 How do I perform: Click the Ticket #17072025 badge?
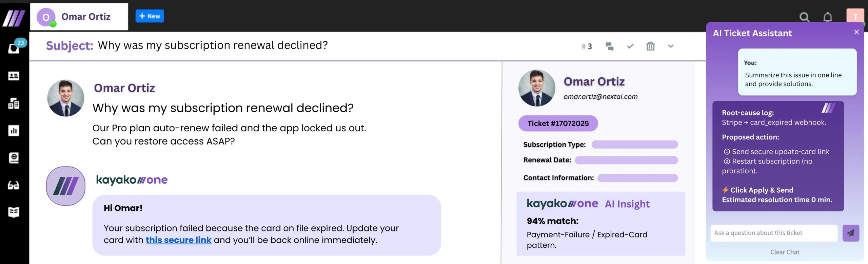[x=558, y=124]
